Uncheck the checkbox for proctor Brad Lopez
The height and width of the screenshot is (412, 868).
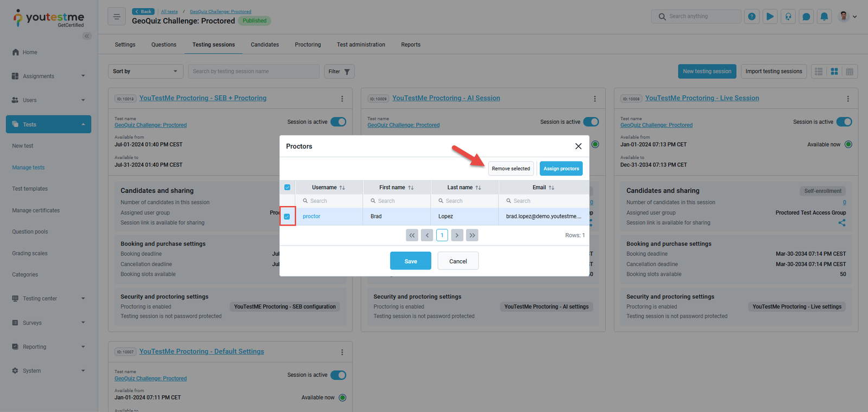[x=287, y=216]
